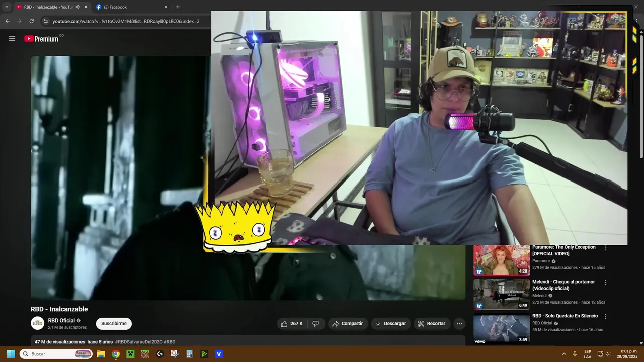Download the video using Descargar
Image resolution: width=644 pixels, height=362 pixels.
390,324
